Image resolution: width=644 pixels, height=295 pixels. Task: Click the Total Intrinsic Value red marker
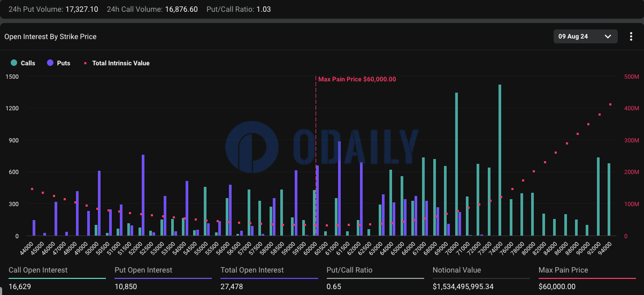coord(86,63)
